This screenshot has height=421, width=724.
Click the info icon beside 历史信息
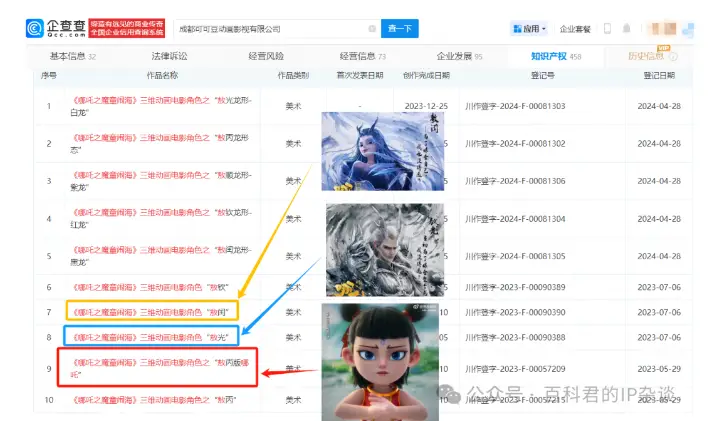(x=673, y=57)
